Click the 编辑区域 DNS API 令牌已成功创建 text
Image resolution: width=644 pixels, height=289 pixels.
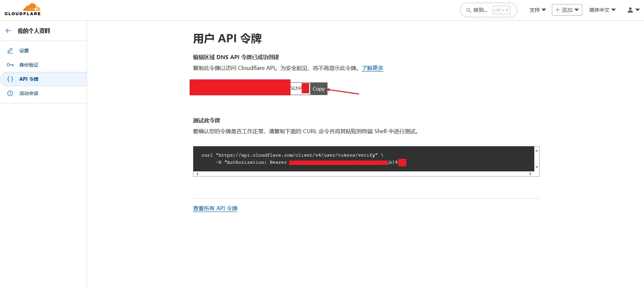click(x=236, y=57)
